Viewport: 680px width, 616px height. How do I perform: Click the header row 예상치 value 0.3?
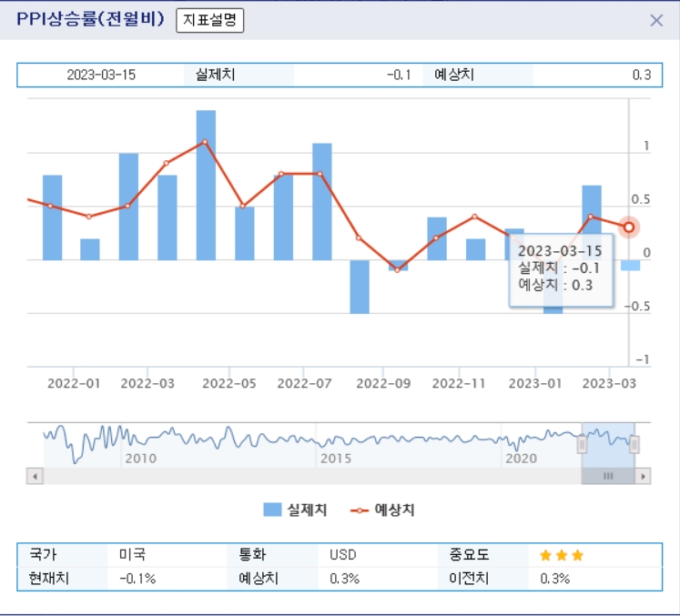coord(642,75)
